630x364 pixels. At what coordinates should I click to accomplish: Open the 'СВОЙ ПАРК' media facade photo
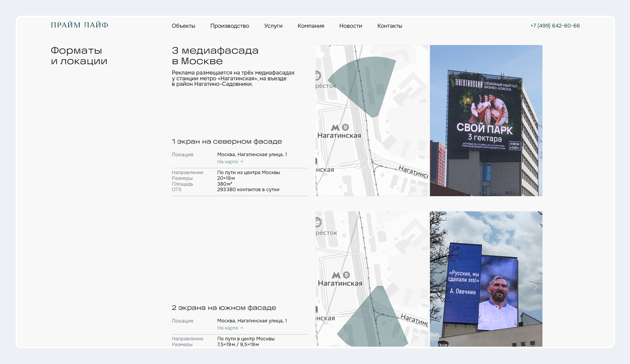click(x=486, y=121)
